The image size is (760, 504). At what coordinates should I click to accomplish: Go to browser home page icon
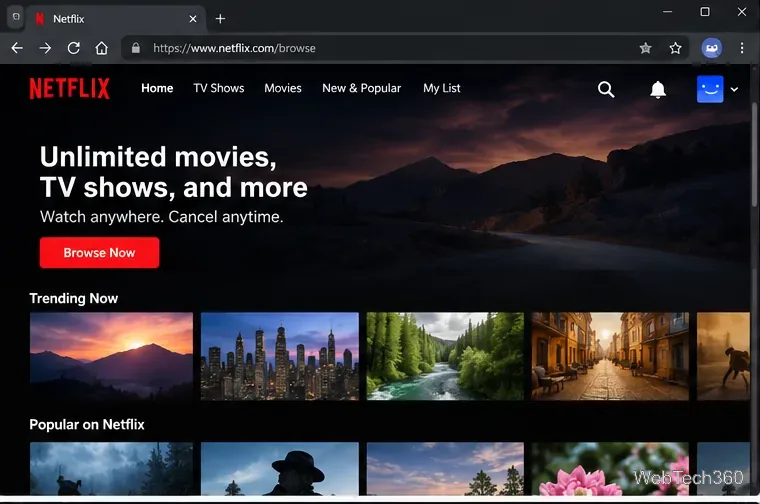(x=101, y=48)
